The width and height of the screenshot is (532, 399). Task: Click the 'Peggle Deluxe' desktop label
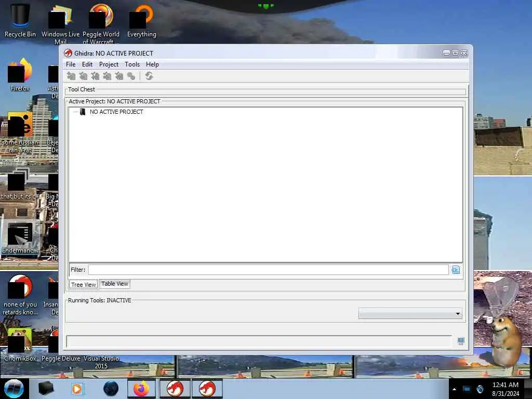pos(61,358)
